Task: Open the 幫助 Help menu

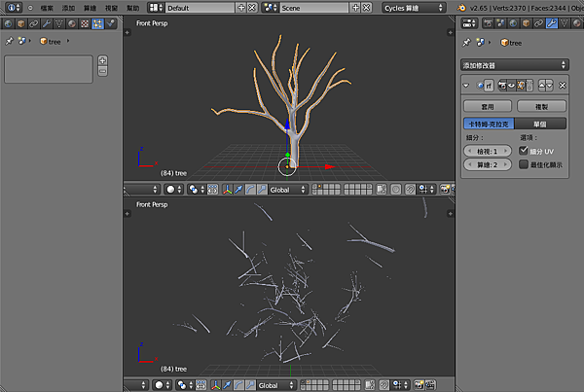Action: (133, 8)
